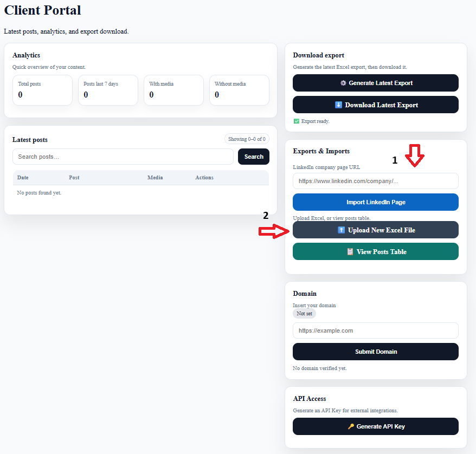Click the Import LinkedIn Page button
Screen dimensions: 476x454
(376, 202)
